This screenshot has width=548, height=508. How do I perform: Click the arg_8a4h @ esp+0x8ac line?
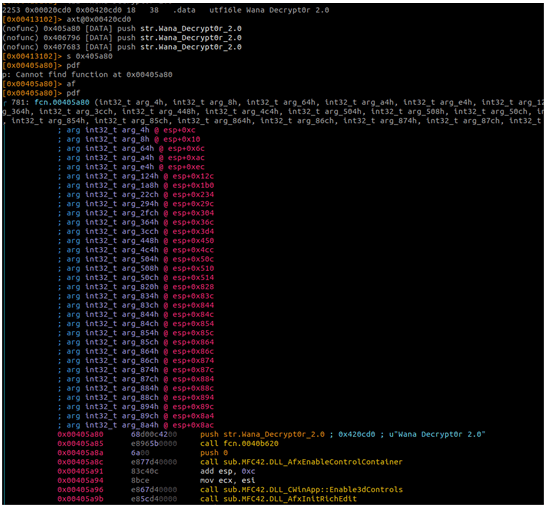(136, 425)
